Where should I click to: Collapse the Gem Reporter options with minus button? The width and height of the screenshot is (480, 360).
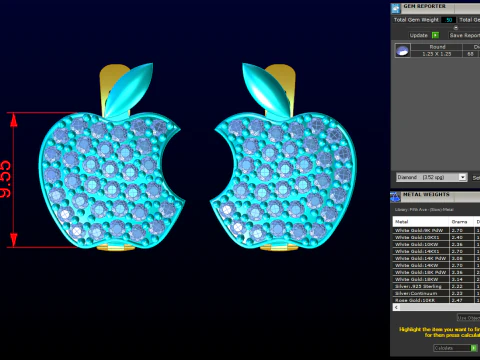[456, 28]
